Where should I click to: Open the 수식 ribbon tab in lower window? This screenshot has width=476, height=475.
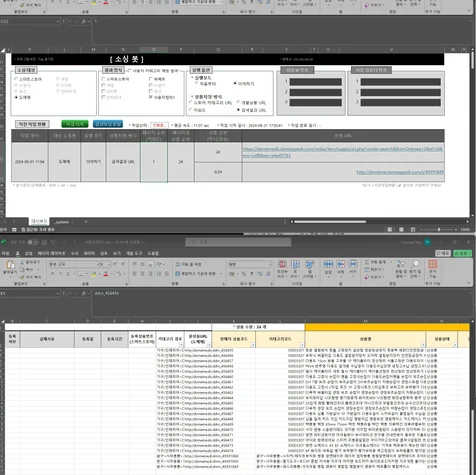pos(74,253)
